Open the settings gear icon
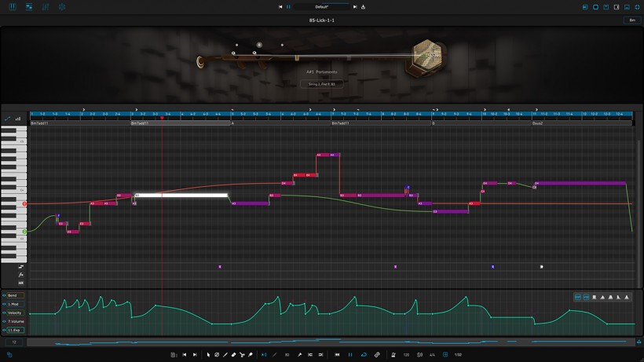Viewport: 644px width, 362px height. tap(62, 7)
